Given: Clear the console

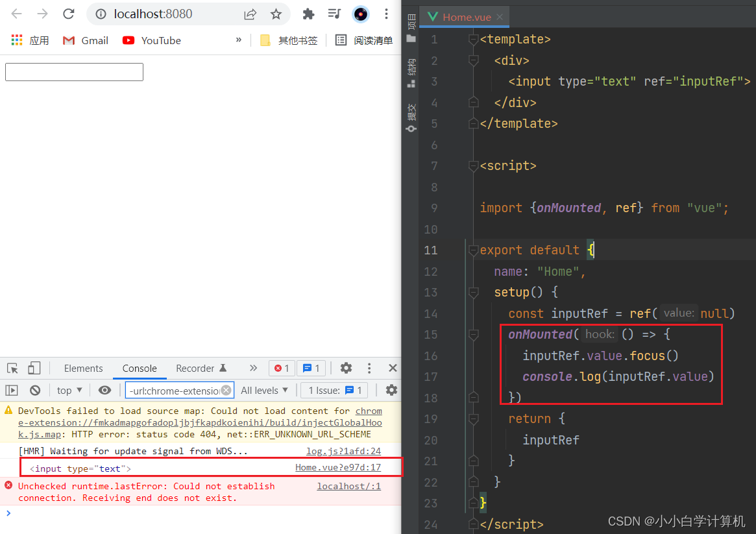Looking at the screenshot, I should coord(34,391).
